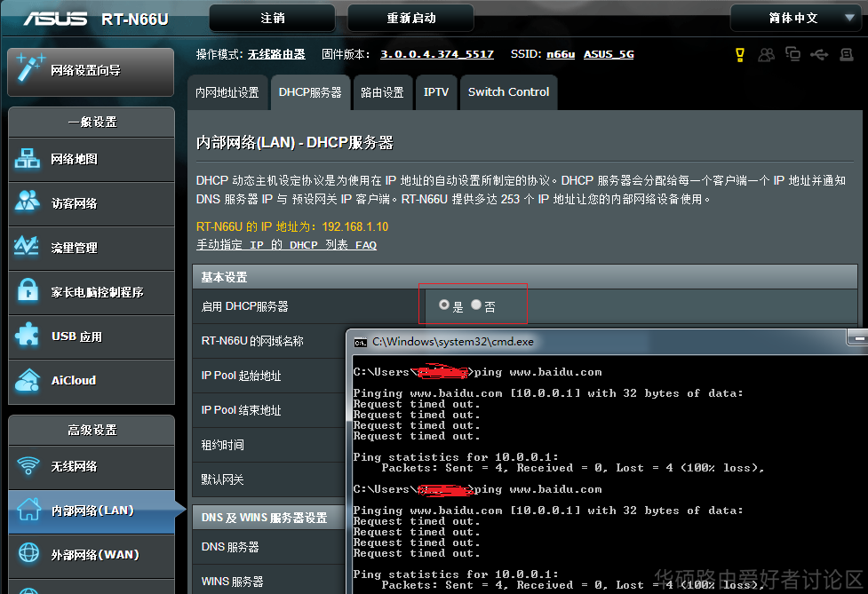The height and width of the screenshot is (594, 868).
Task: Open 无线网络 in the sidebar
Action: tap(92, 466)
